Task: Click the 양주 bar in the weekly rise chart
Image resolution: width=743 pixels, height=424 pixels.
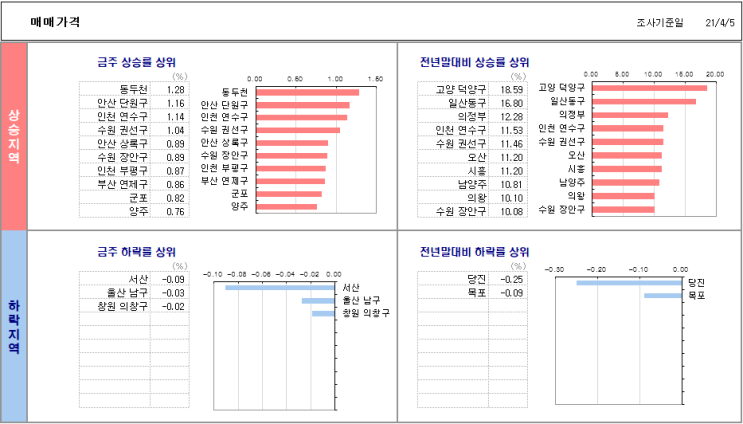Action: [287, 207]
